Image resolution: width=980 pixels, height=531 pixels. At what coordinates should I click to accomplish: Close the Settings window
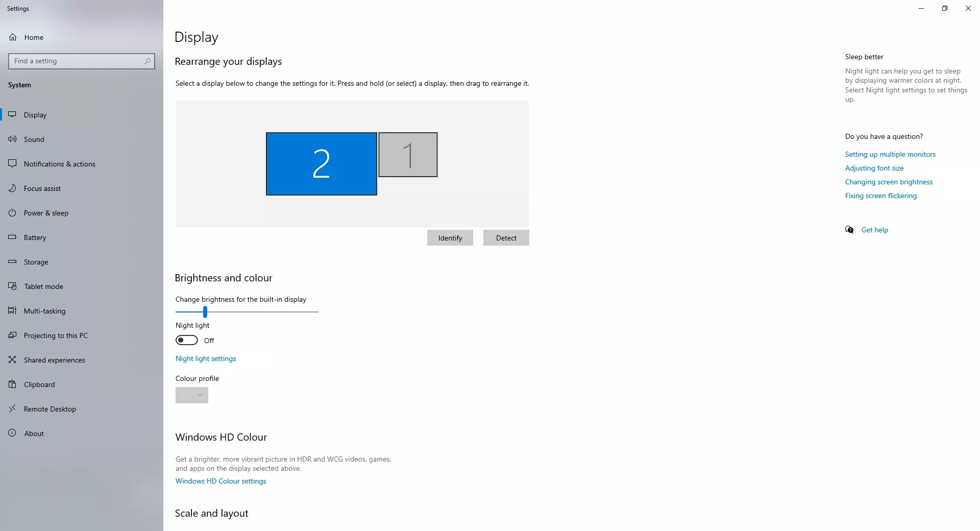tap(968, 8)
